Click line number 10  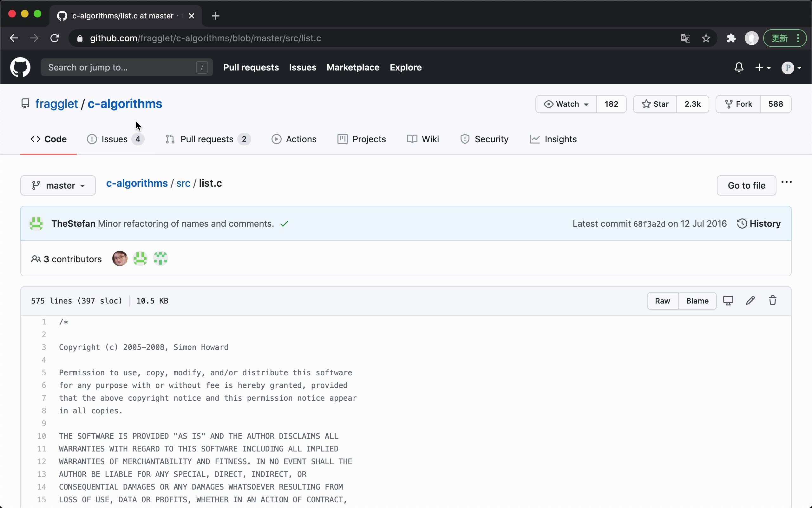(x=41, y=437)
